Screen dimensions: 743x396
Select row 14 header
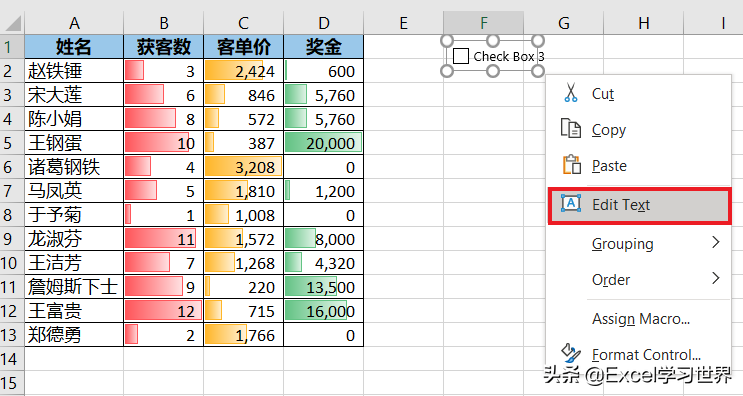[x=12, y=359]
